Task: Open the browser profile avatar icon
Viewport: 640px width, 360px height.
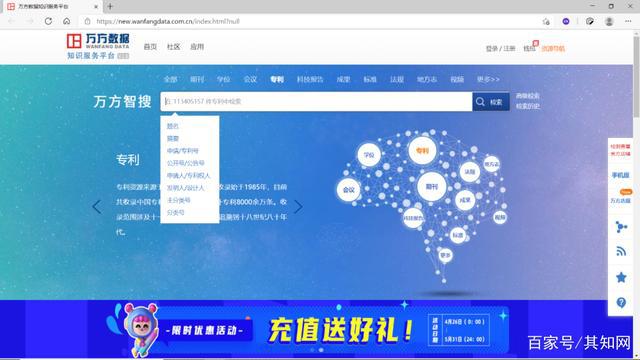Action: (609, 21)
